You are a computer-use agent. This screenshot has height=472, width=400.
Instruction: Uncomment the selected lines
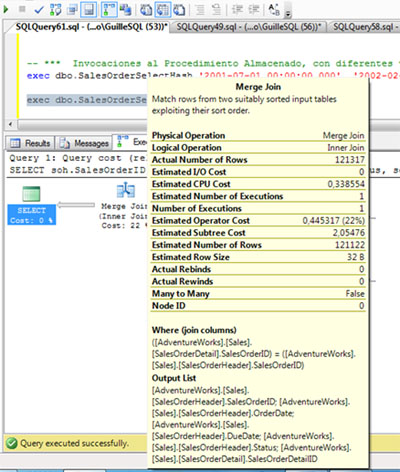click(217, 10)
